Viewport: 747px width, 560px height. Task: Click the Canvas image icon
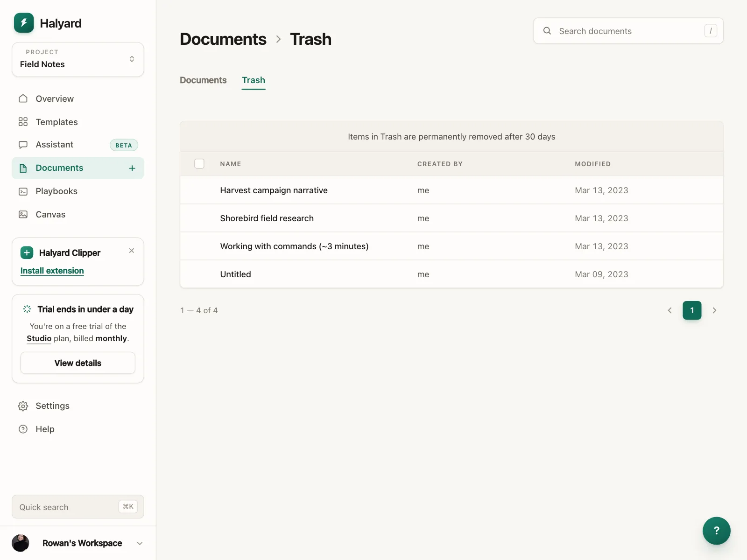pos(23,215)
